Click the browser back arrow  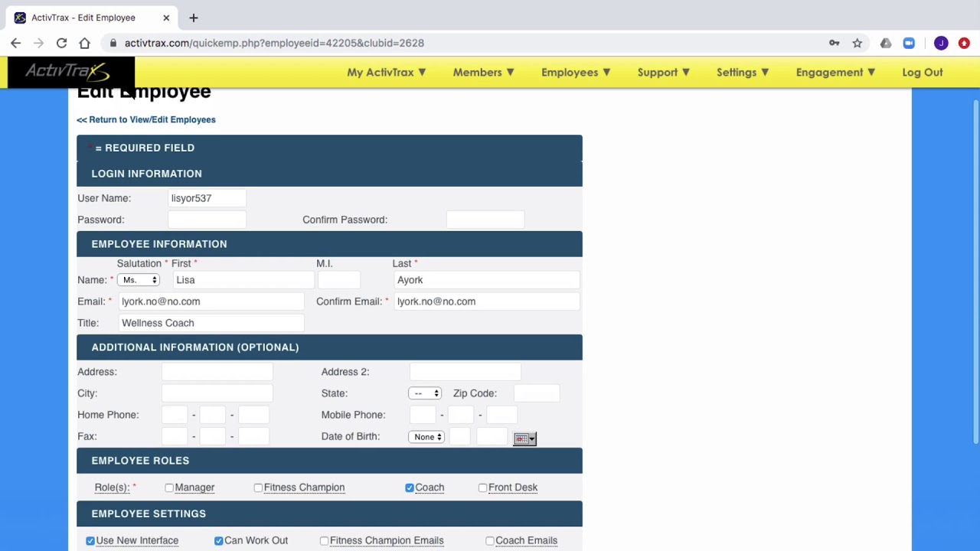16,43
